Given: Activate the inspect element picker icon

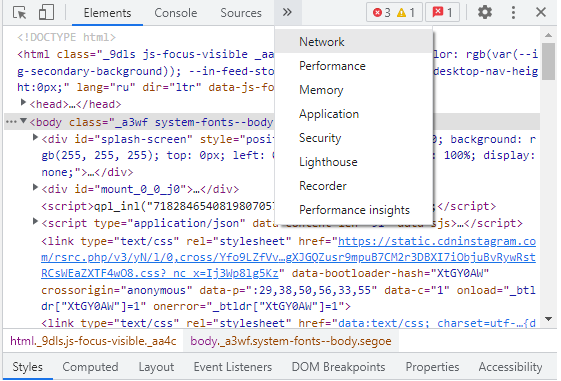Looking at the screenshot, I should coord(20,13).
